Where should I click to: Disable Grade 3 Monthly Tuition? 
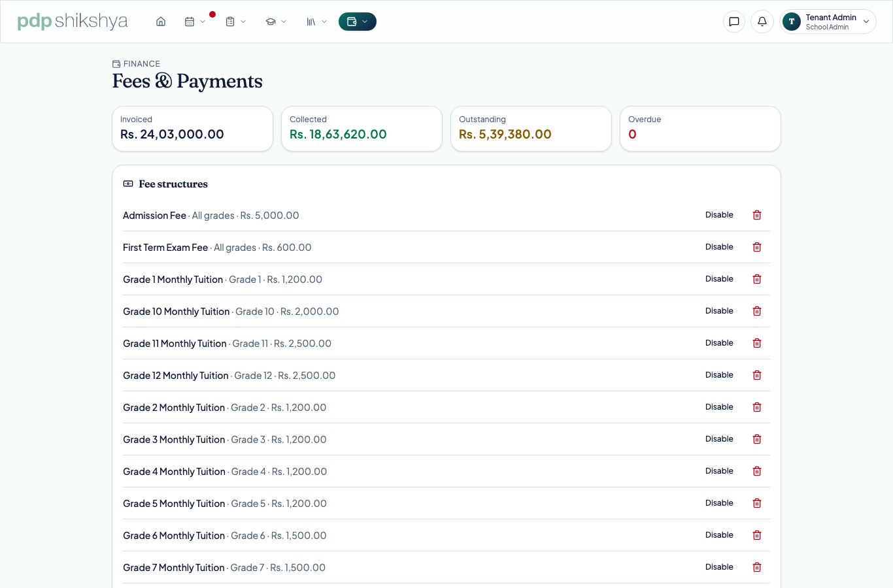[719, 439]
